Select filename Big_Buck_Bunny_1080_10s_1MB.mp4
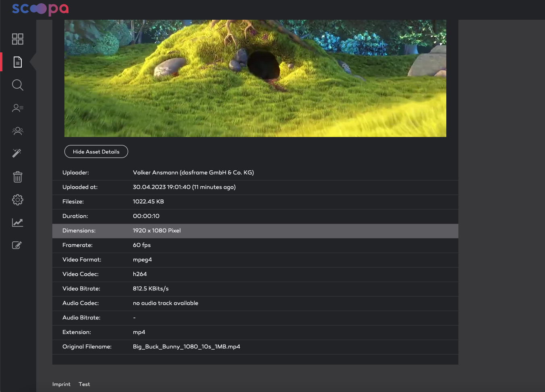The image size is (545, 392). (x=187, y=346)
